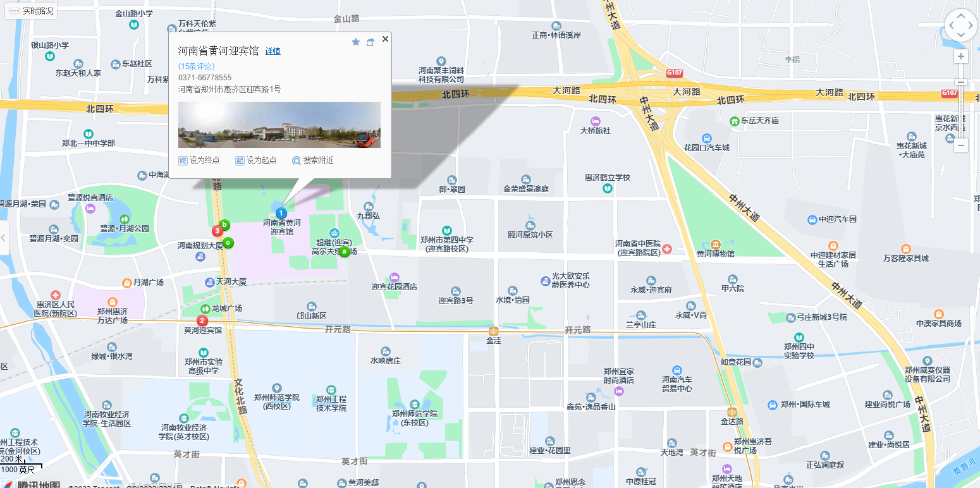
Task: Click the 花园口汽车城 car icon
Action: [x=706, y=138]
